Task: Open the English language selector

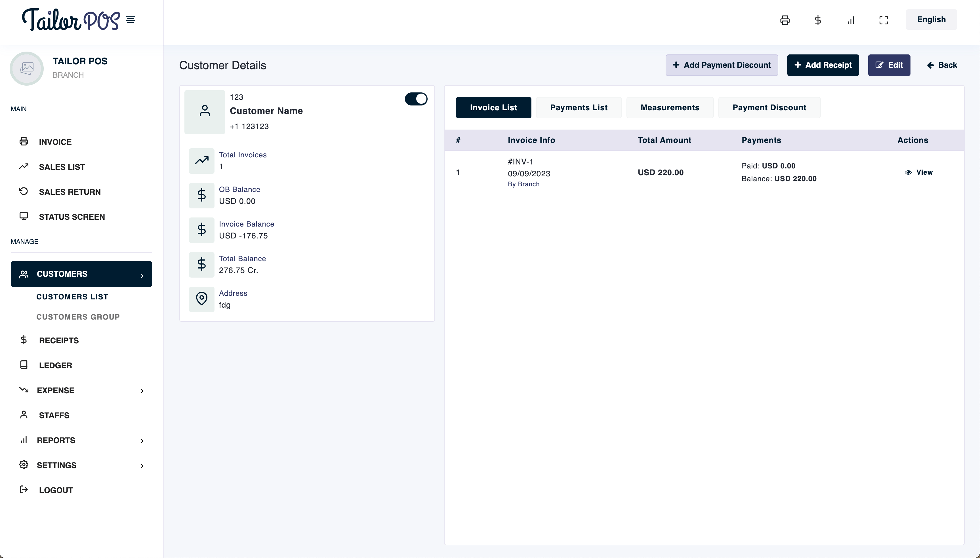Action: tap(931, 20)
